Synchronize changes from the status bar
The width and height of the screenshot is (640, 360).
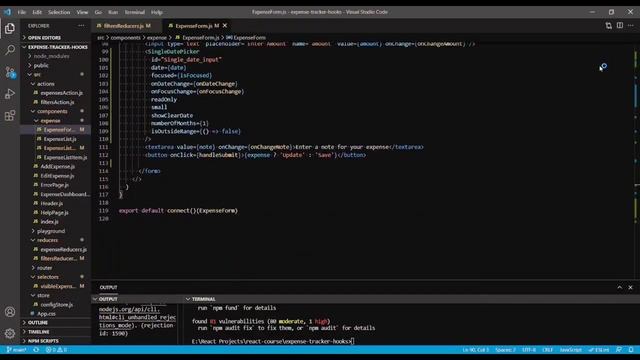tap(36, 350)
